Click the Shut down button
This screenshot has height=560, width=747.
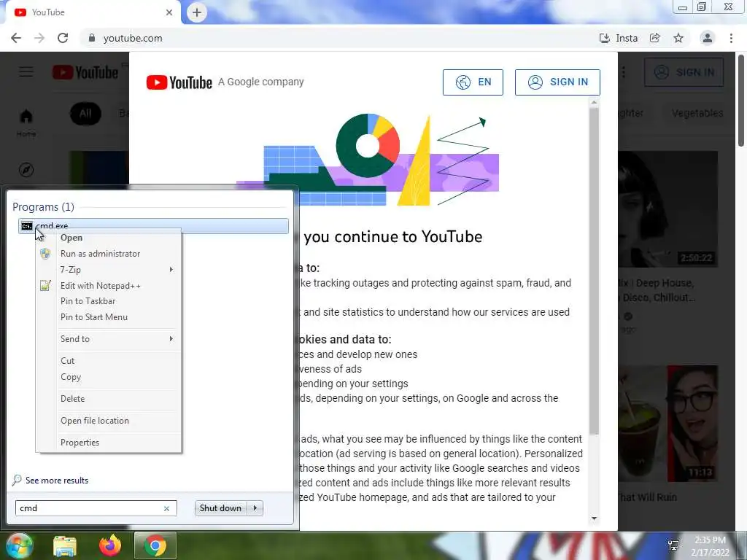[220, 508]
